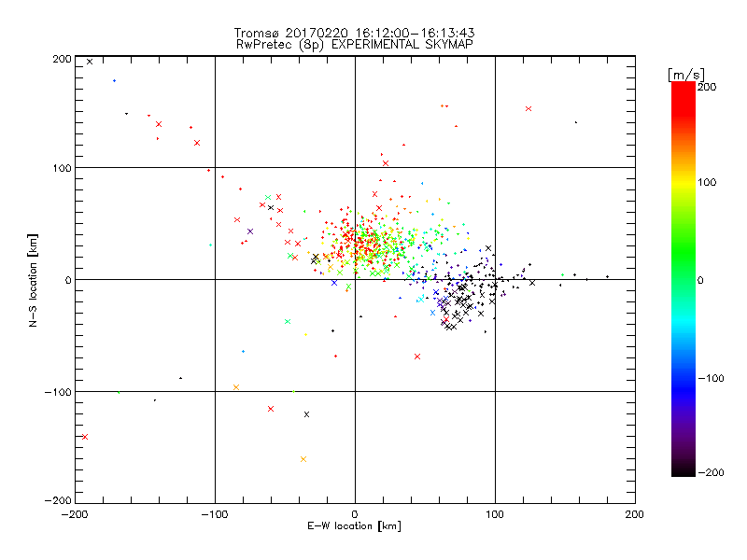Click the red X marker at lower-left edge

pyautogui.click(x=85, y=437)
